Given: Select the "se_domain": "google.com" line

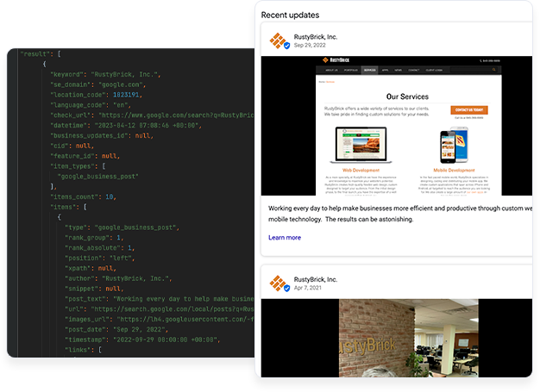Looking at the screenshot, I should coord(98,84).
